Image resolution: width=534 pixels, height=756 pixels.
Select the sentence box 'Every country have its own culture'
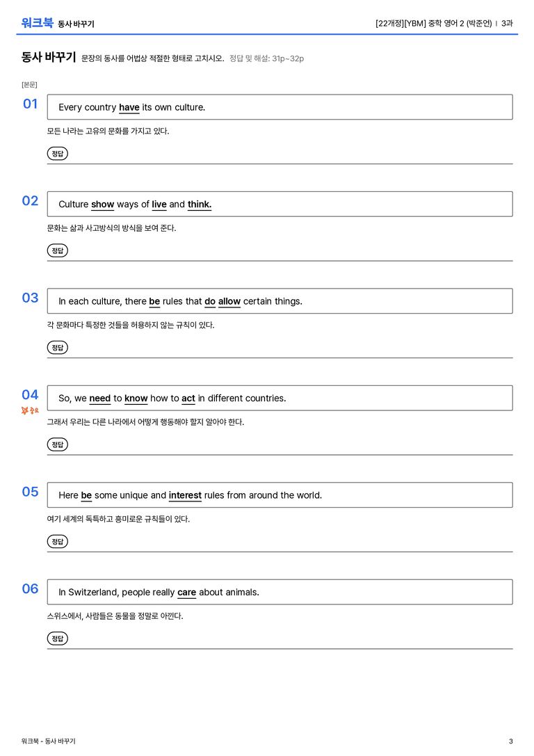point(280,107)
